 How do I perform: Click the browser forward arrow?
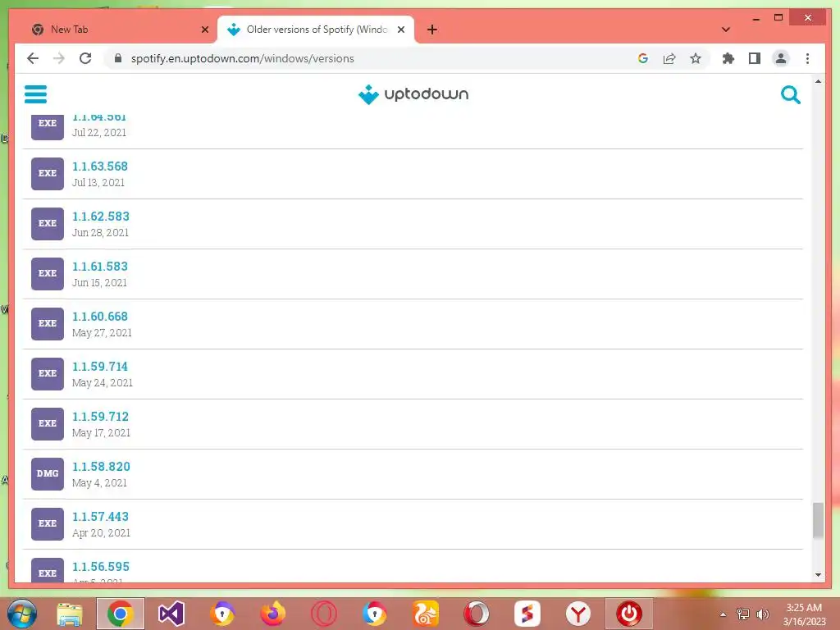pos(59,58)
